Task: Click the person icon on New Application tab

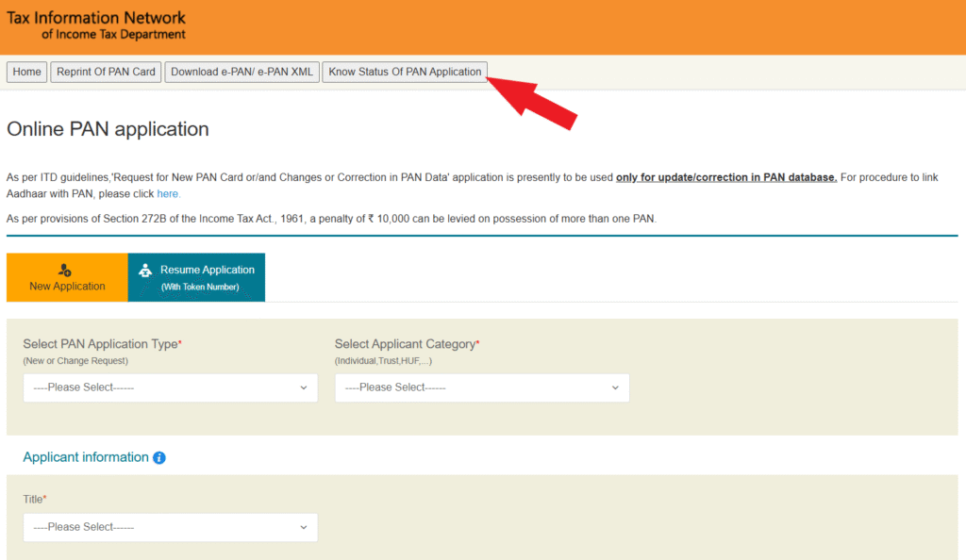Action: [x=66, y=270]
